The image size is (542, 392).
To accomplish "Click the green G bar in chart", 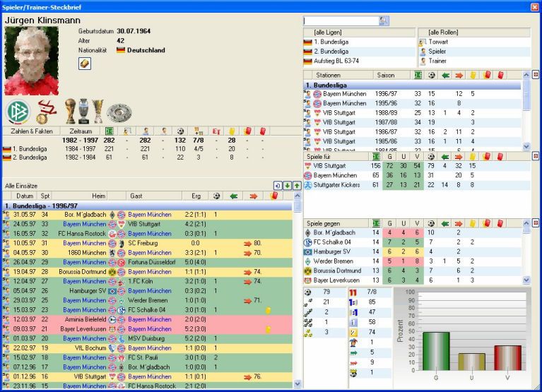I will (x=436, y=351).
